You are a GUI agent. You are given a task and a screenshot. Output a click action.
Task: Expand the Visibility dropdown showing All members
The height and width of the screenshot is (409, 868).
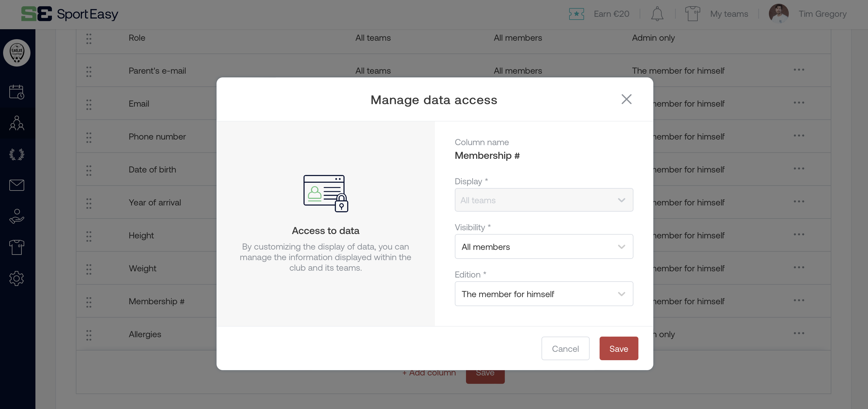[544, 246]
